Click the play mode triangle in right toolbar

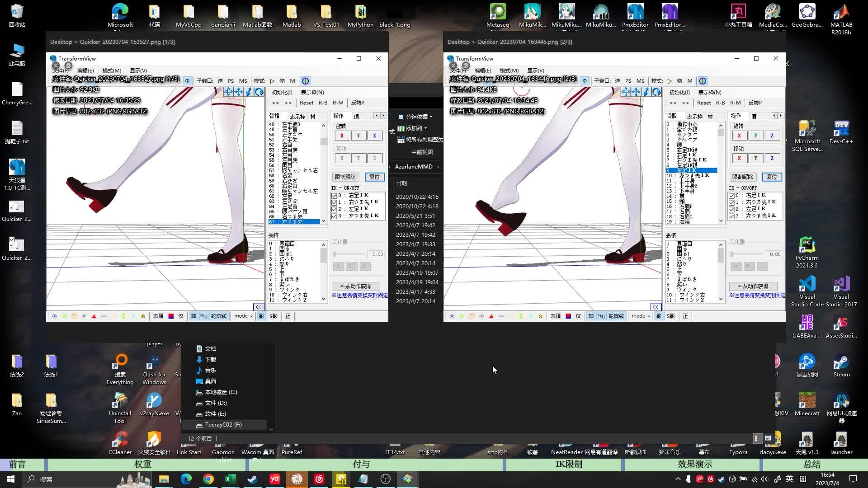tap(670, 81)
